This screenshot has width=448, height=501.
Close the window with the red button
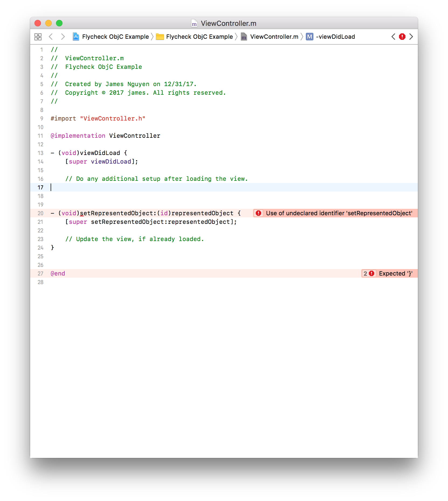38,23
